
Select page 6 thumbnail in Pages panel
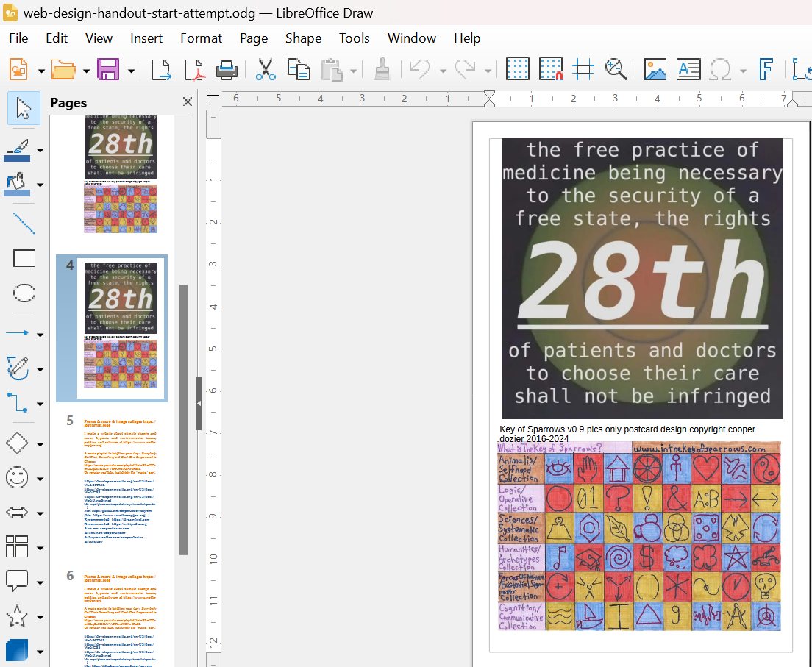click(120, 618)
